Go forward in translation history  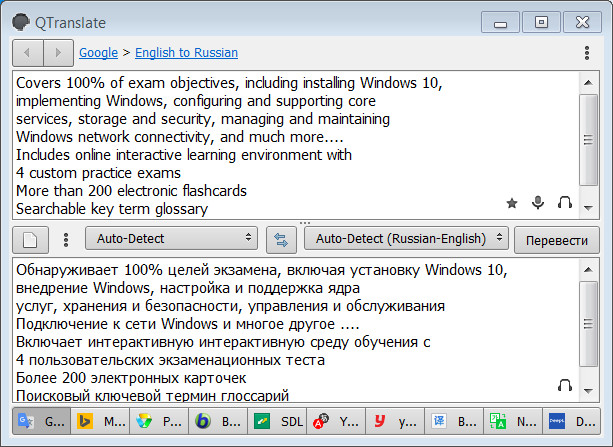coord(58,52)
